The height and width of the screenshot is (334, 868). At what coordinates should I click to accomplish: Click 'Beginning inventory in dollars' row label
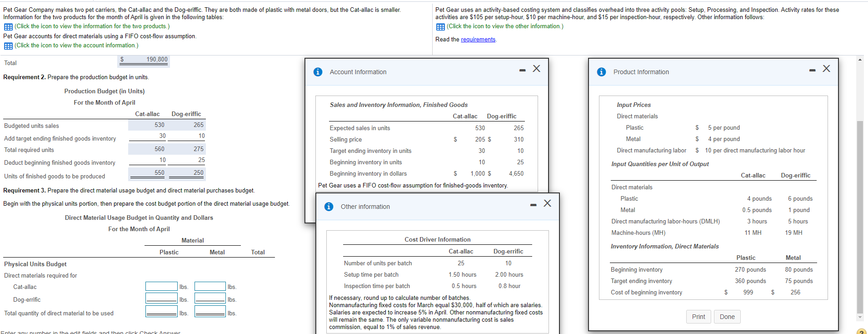click(x=368, y=174)
